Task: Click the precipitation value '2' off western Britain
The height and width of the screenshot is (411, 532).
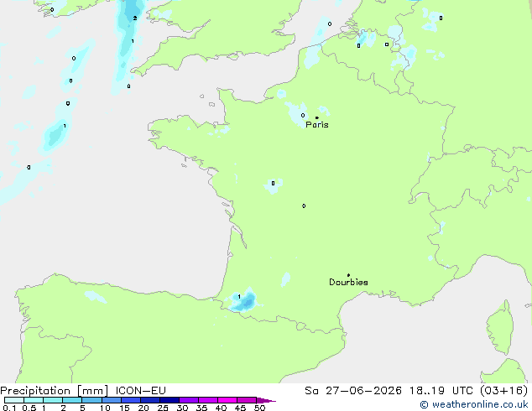Action: click(x=135, y=18)
